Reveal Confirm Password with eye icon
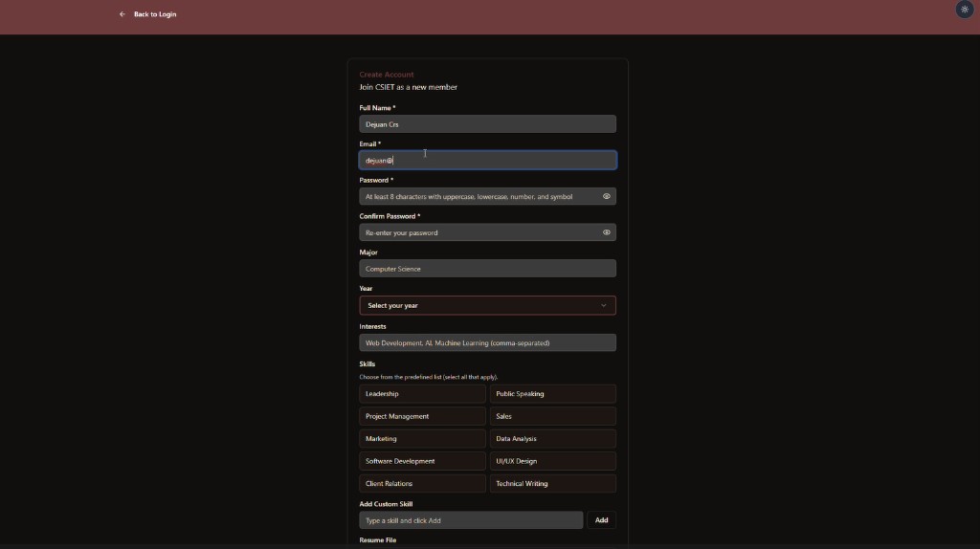Image resolution: width=980 pixels, height=549 pixels. 606,232
